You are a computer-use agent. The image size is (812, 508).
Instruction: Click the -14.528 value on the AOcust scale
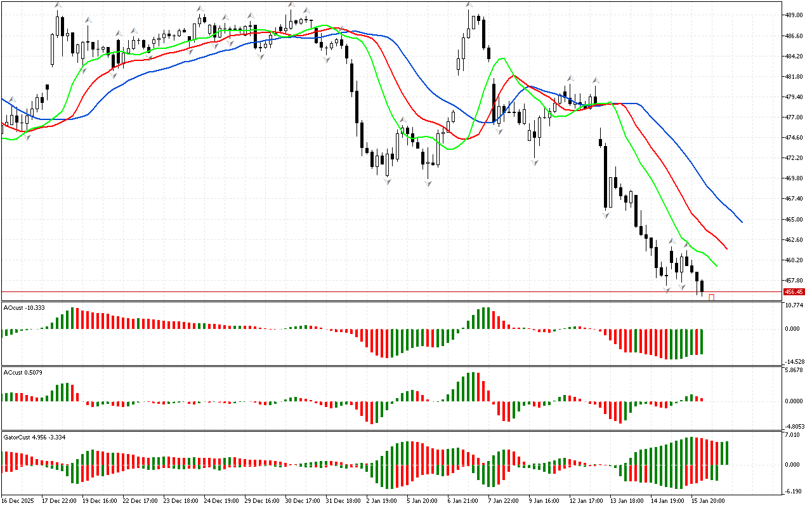[x=794, y=361]
